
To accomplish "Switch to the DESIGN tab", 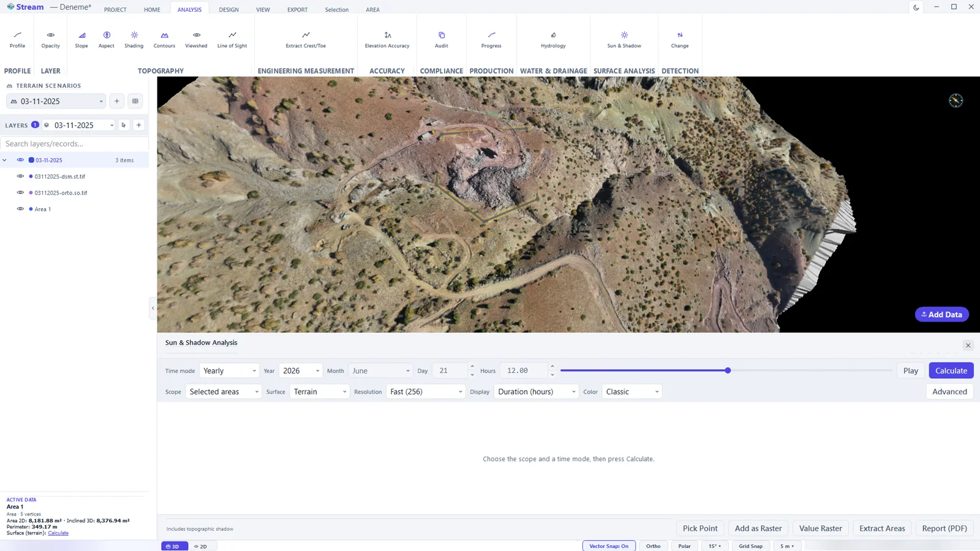I will (229, 10).
